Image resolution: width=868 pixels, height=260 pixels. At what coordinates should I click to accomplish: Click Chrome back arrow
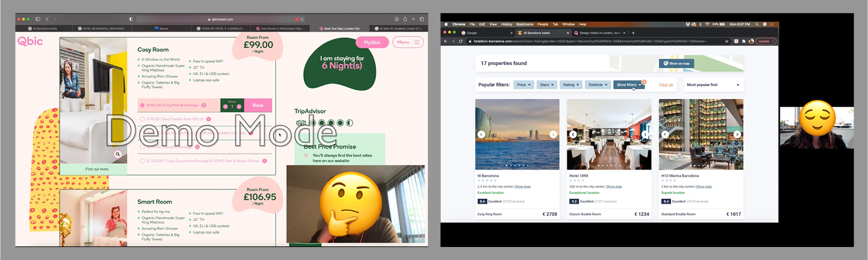pos(446,41)
